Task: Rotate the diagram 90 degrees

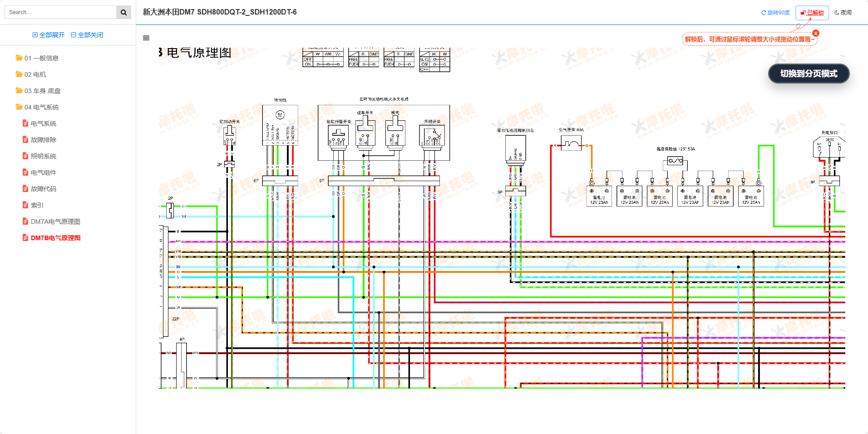Action: pos(775,13)
